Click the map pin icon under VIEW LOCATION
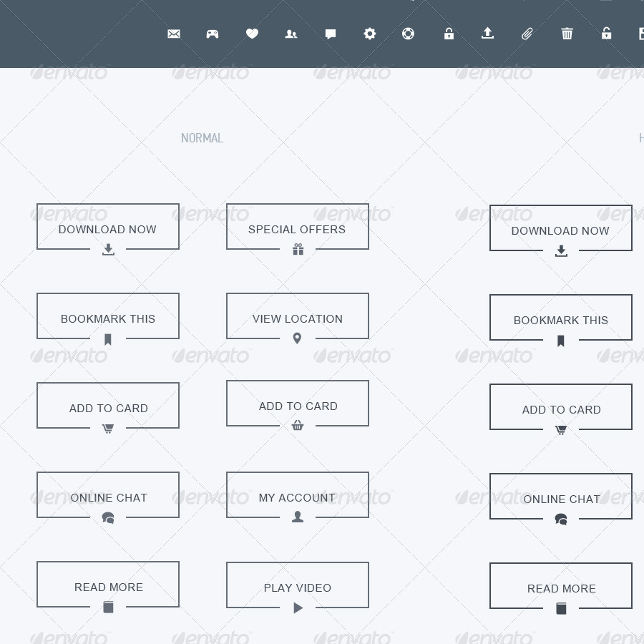 [297, 338]
